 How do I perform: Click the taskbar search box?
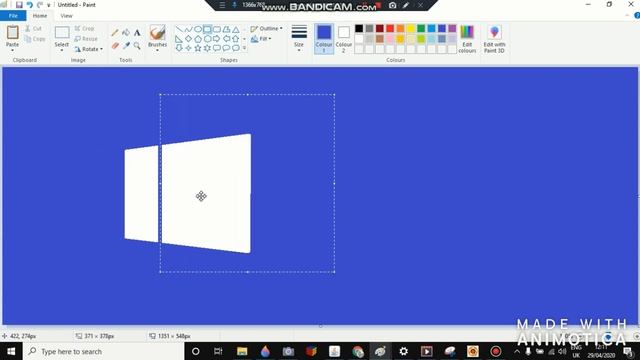(x=104, y=351)
